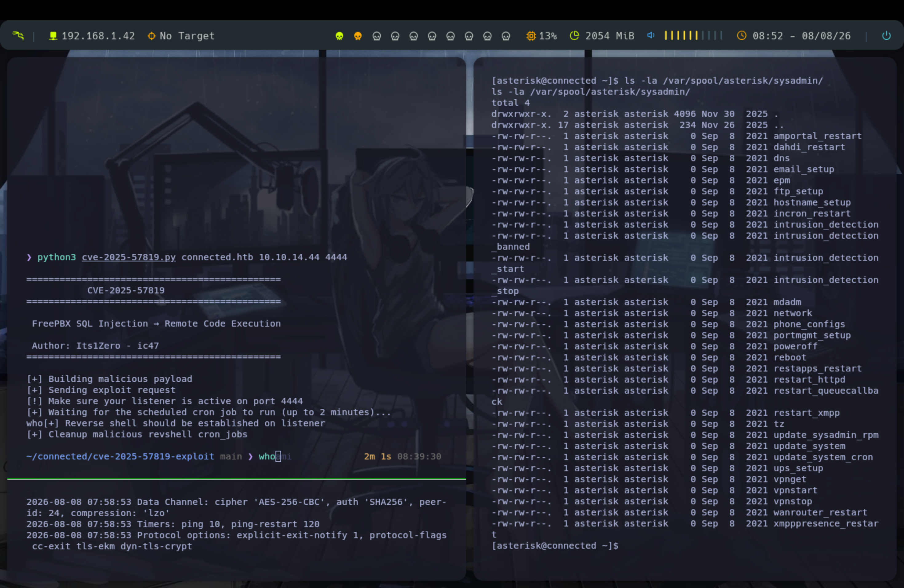Click the clock icon in top bar
Screen dimensions: 904x588
tap(741, 36)
